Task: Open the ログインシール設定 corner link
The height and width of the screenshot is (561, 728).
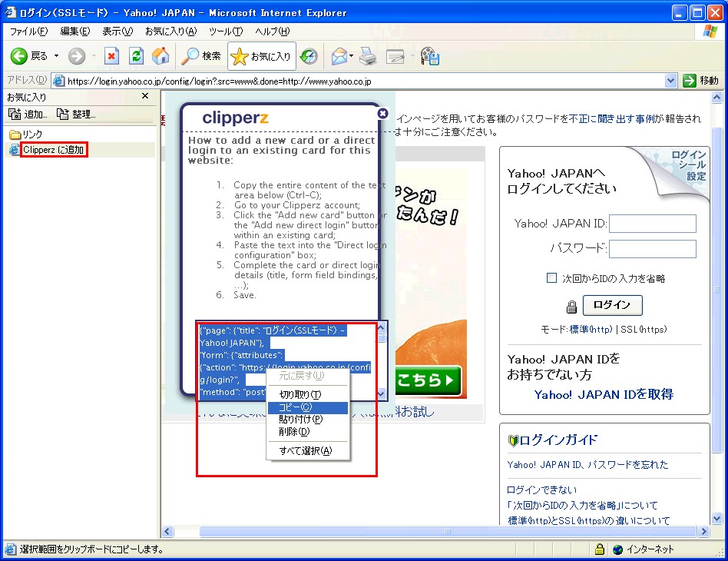Action: (x=690, y=165)
